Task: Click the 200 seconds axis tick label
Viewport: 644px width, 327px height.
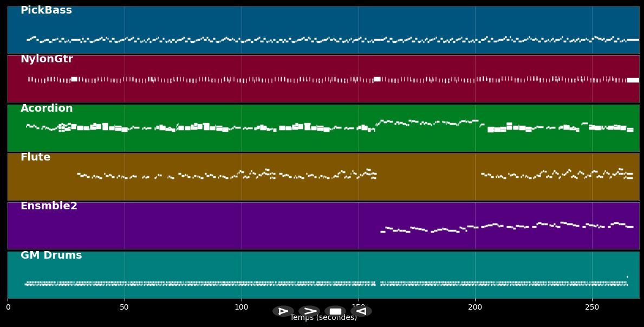Action: tap(475, 307)
